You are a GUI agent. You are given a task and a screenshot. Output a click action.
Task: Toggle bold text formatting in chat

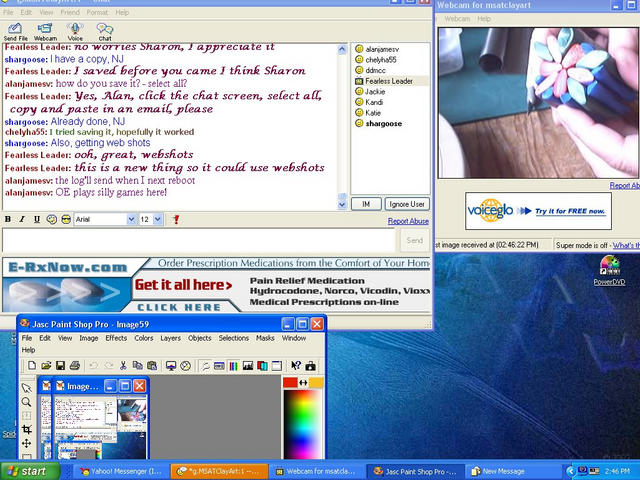pos(8,219)
